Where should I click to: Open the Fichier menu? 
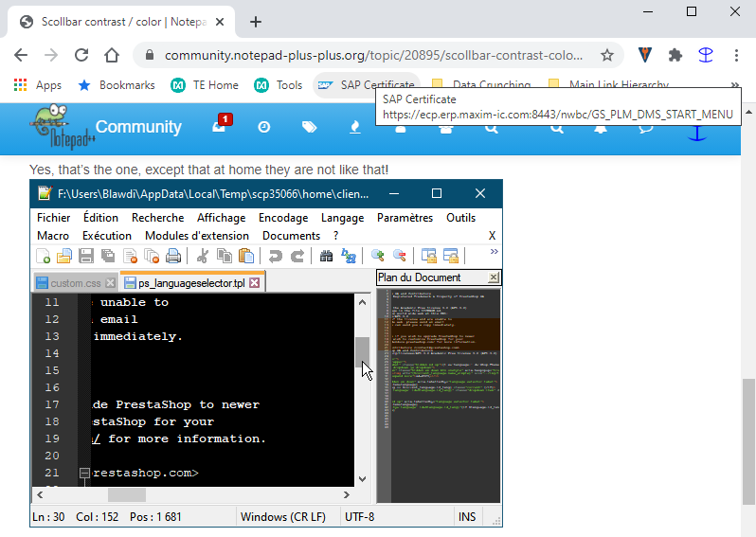53,218
